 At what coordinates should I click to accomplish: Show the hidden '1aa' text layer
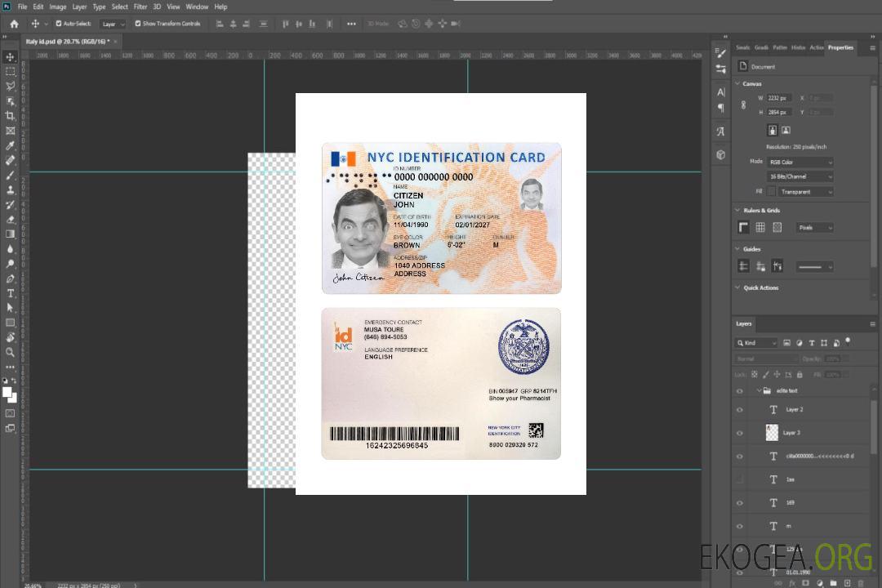[740, 479]
